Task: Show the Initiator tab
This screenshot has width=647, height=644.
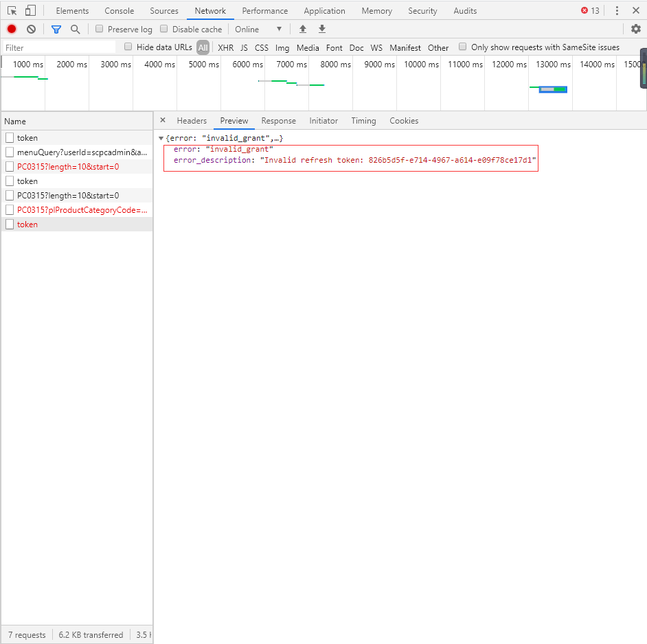Action: tap(323, 120)
